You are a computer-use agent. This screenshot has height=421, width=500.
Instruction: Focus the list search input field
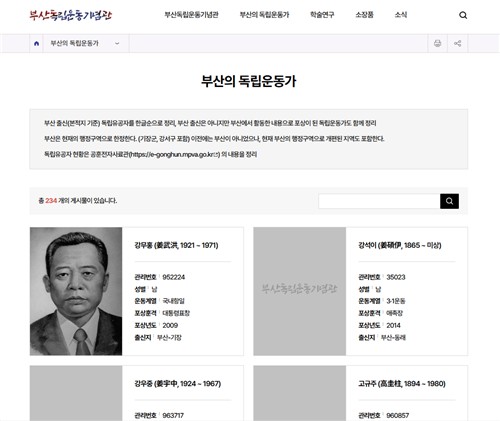point(379,201)
